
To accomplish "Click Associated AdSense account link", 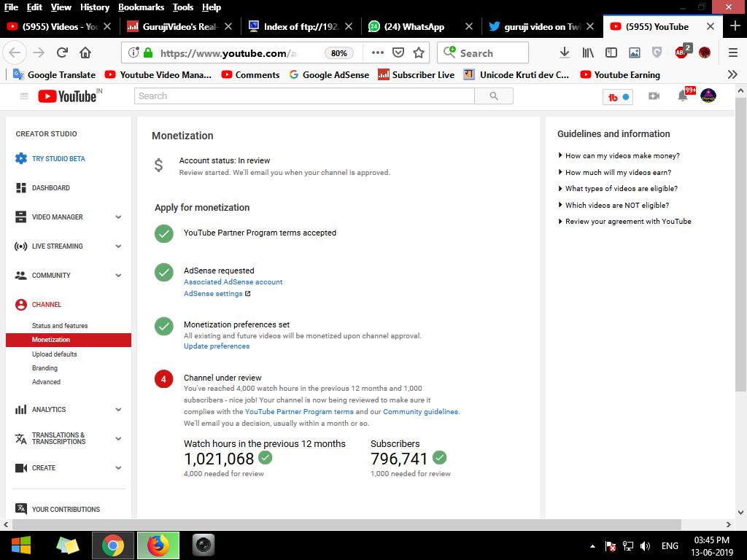I will tap(233, 282).
